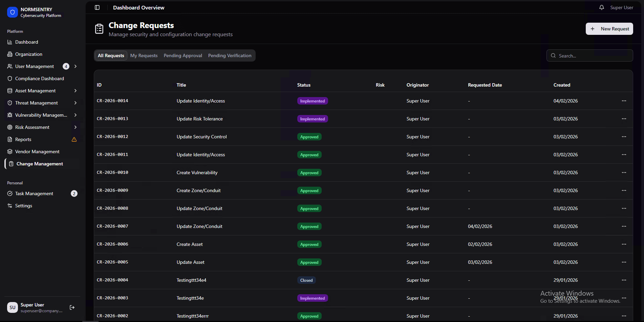Expand the User Management submenu
The width and height of the screenshot is (644, 322).
point(75,66)
